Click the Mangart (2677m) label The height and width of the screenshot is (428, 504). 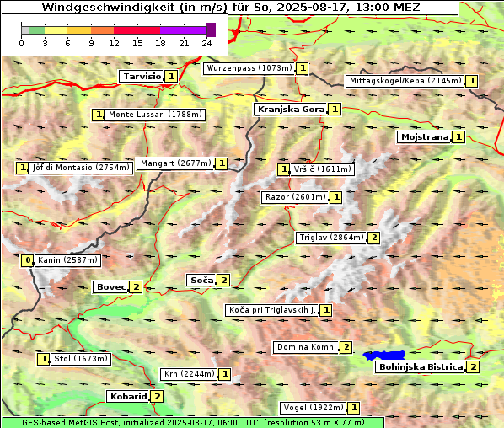(x=175, y=163)
